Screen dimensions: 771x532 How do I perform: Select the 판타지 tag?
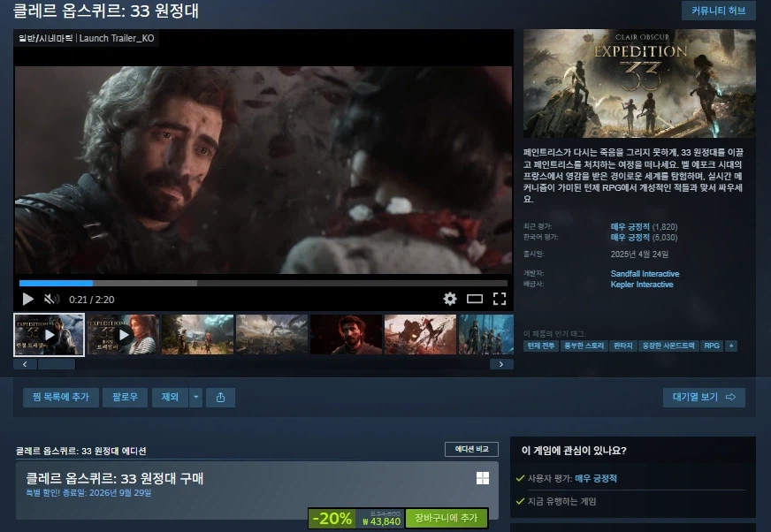pyautogui.click(x=623, y=346)
